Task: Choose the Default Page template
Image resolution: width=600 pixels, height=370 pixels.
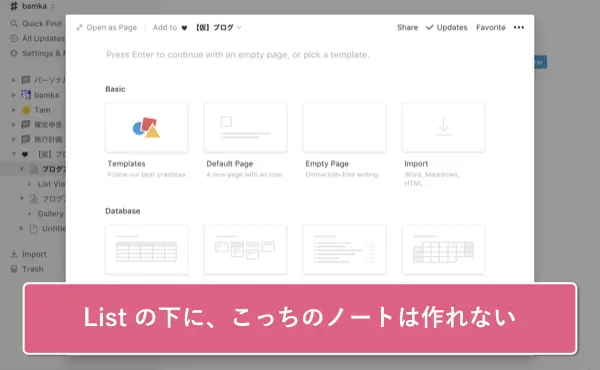Action: point(245,127)
